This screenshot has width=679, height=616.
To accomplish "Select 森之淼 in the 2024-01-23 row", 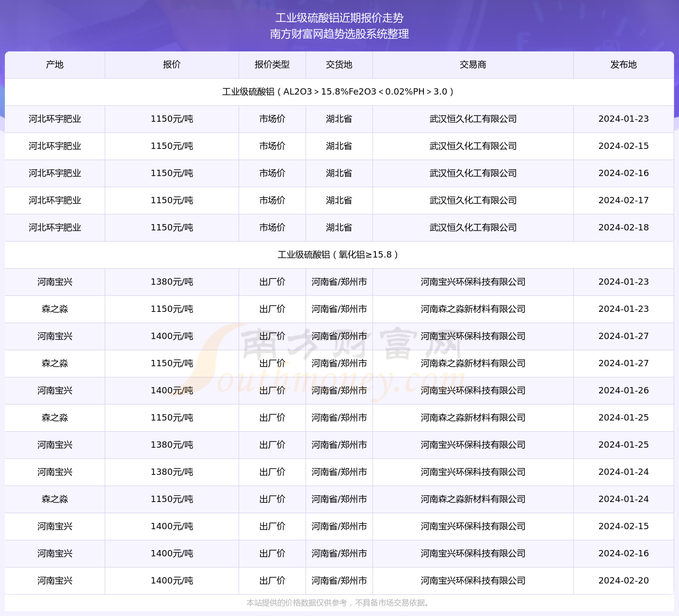I will point(55,309).
